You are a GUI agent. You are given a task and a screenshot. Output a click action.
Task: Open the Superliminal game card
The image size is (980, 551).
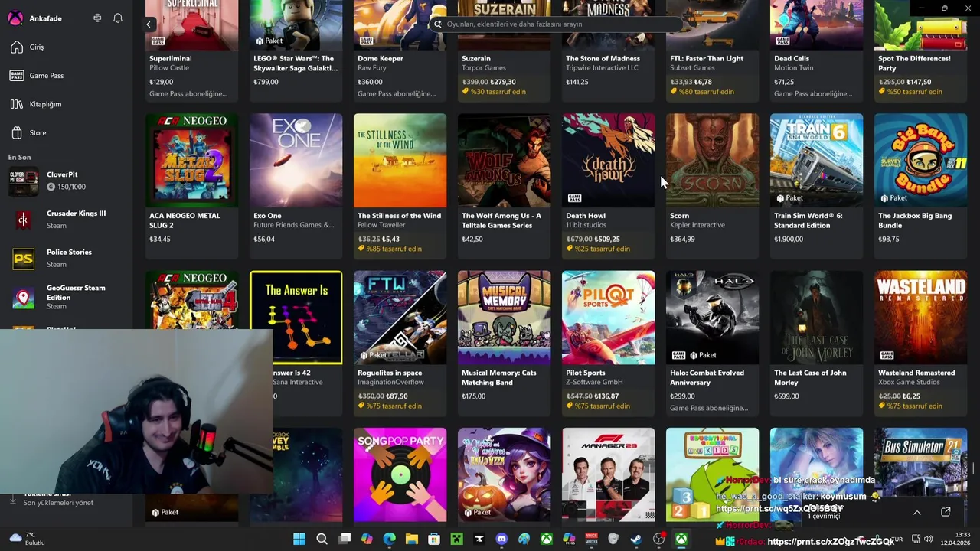pyautogui.click(x=192, y=51)
